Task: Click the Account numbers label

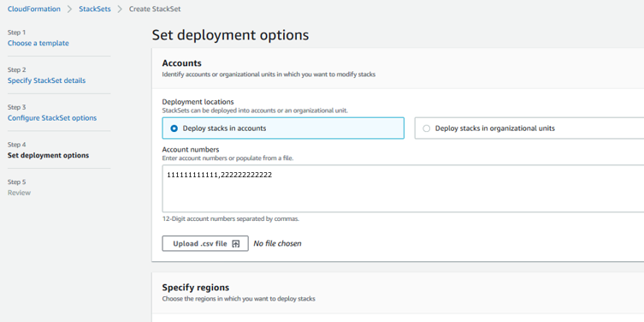Action: tap(191, 149)
